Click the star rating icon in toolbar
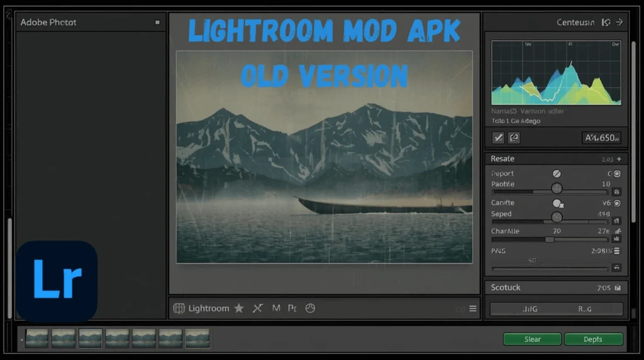This screenshot has height=360, width=644. [239, 308]
